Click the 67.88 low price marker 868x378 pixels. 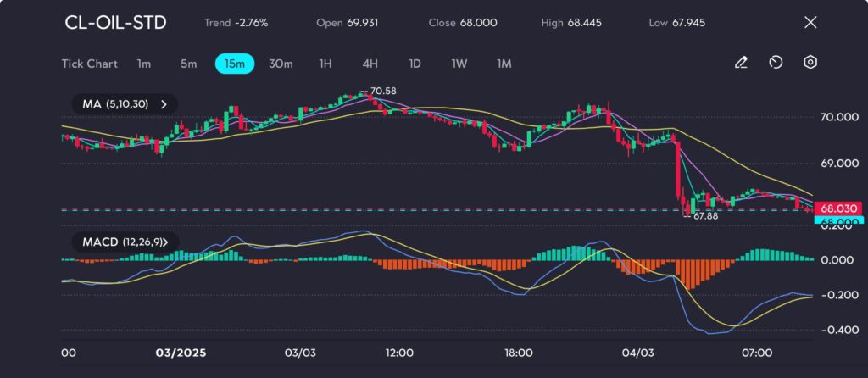tap(704, 217)
